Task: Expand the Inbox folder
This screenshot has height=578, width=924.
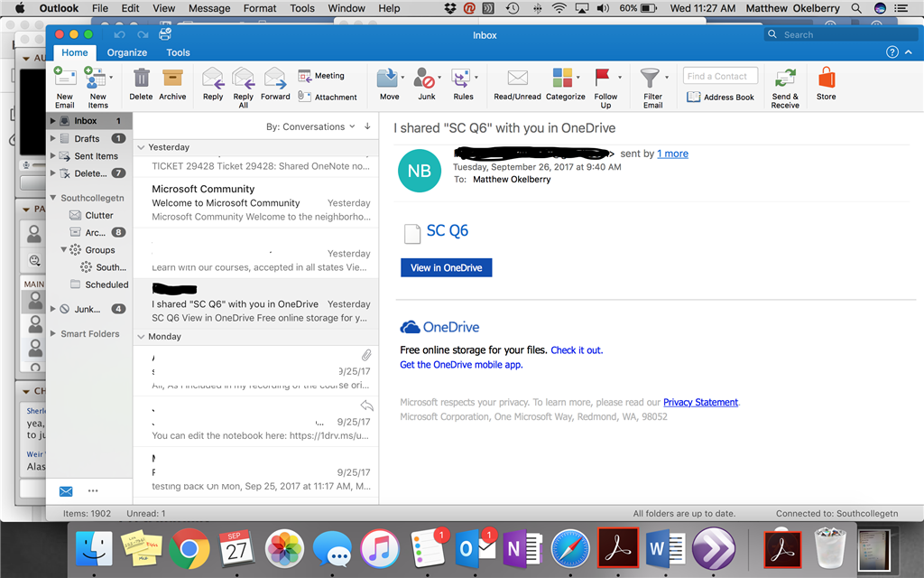Action: pyautogui.click(x=52, y=120)
